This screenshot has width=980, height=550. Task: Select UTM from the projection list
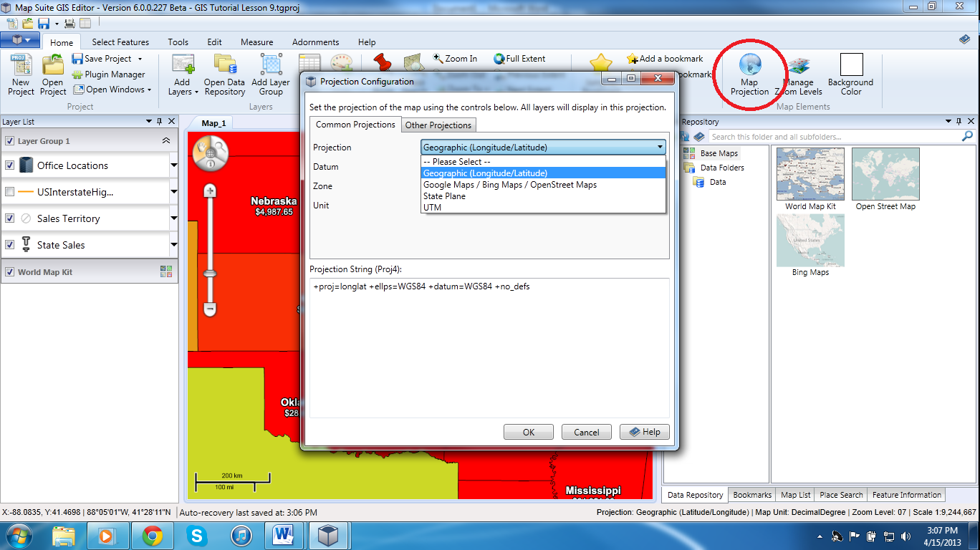(433, 208)
